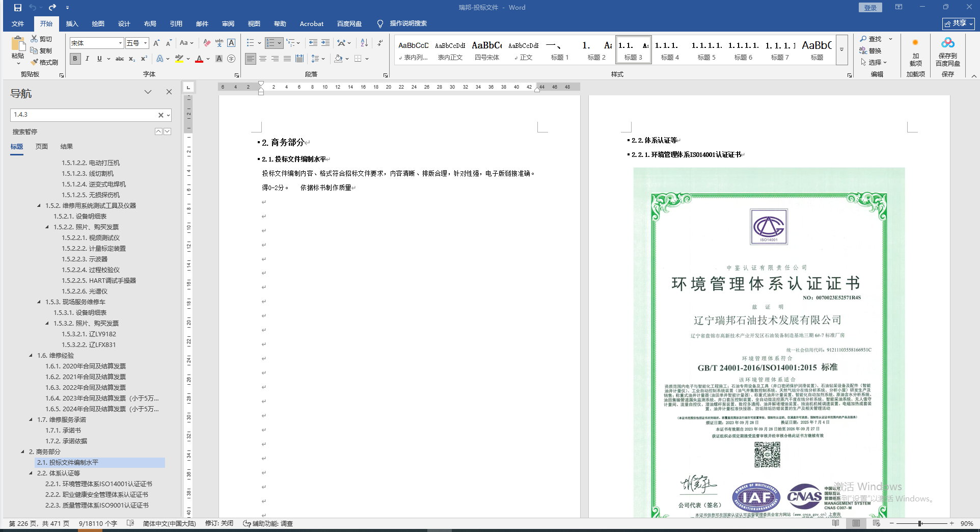Viewport: 980px width, 532px height.
Task: Apply yellow text highlight color
Action: click(x=179, y=59)
